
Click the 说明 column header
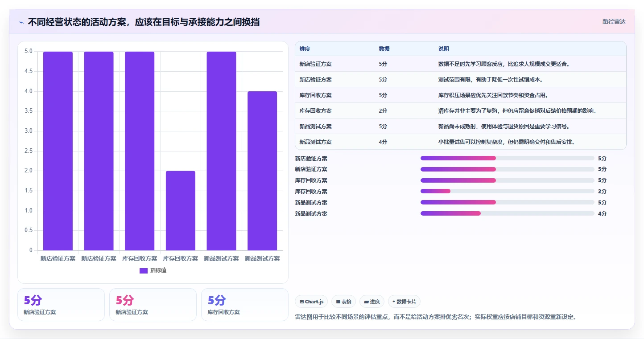(444, 49)
